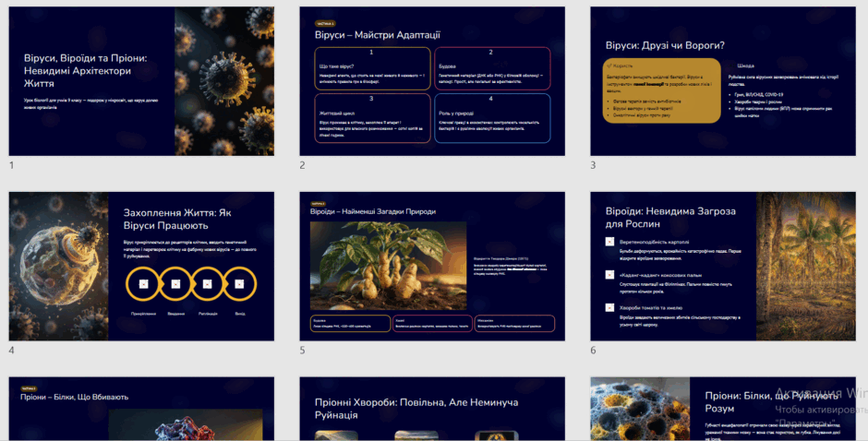Click the icon beside 'Хвороби томатів та хмелю'
Screen dimensions: 868x441
point(609,307)
